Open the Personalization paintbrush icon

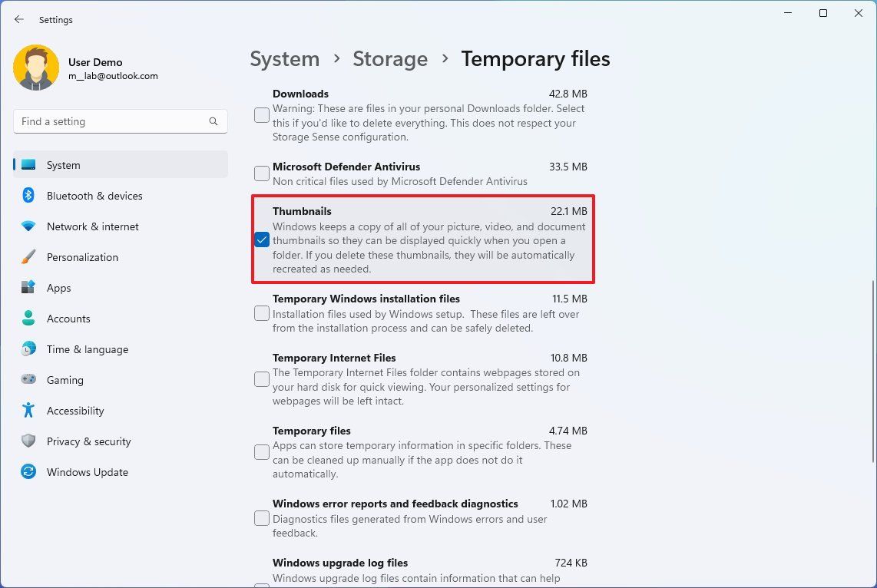(28, 257)
